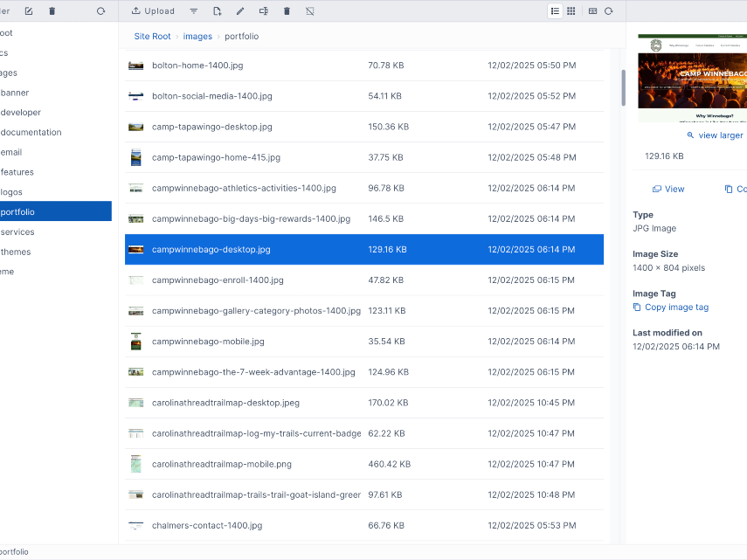This screenshot has width=747, height=560.
Task: Switch to list view
Action: (x=556, y=10)
